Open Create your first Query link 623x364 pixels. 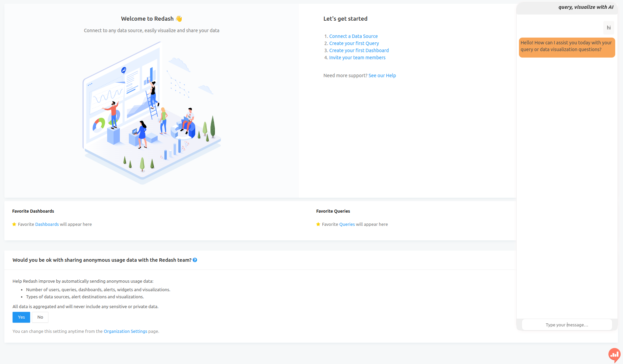(354, 43)
